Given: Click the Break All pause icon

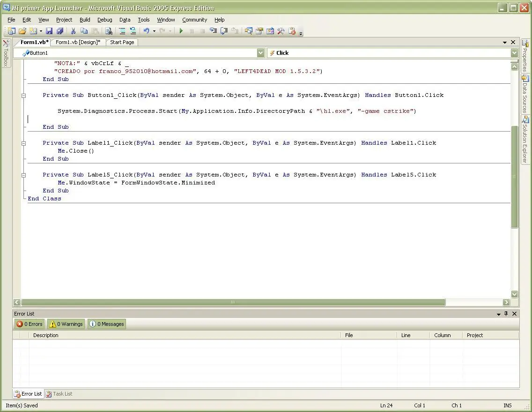Looking at the screenshot, I should [192, 31].
